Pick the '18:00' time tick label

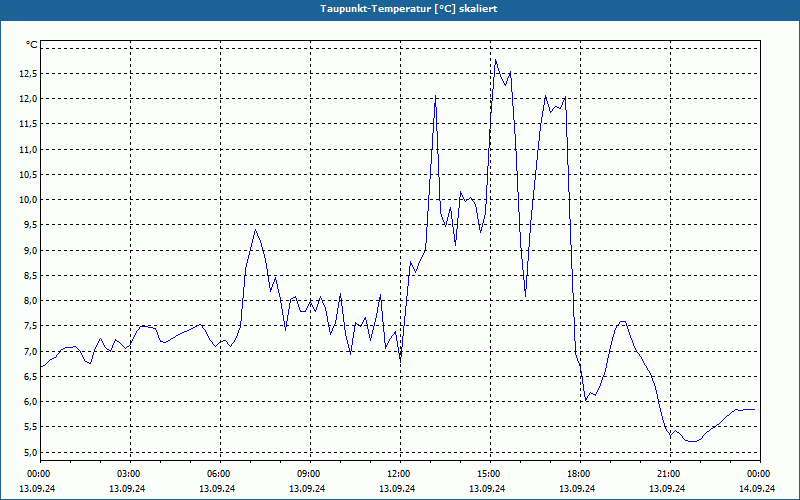pyautogui.click(x=580, y=474)
